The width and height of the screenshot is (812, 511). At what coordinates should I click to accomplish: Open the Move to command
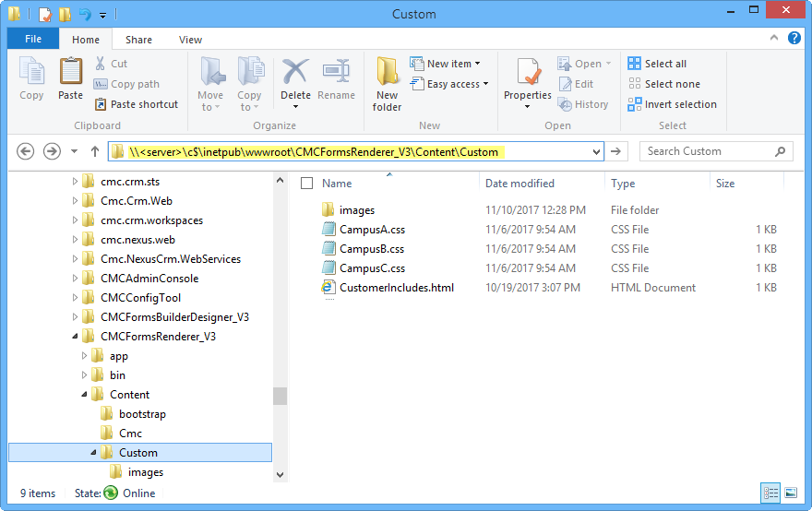pyautogui.click(x=210, y=85)
